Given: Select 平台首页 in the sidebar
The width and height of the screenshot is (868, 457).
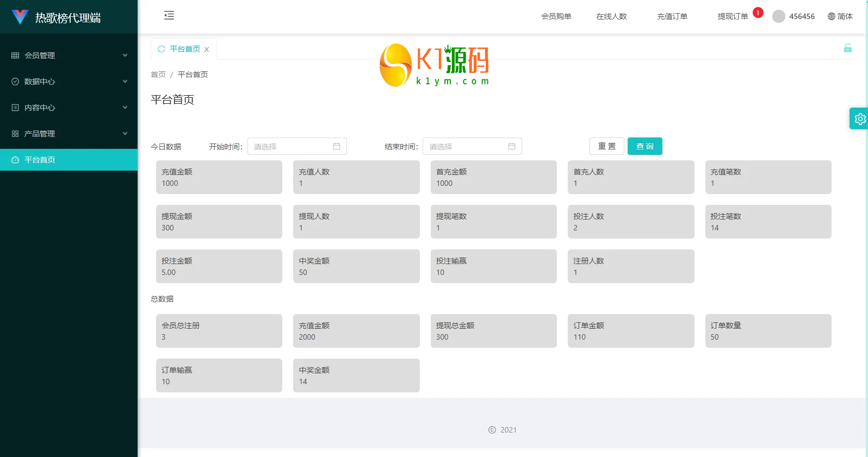Looking at the screenshot, I should [x=69, y=160].
